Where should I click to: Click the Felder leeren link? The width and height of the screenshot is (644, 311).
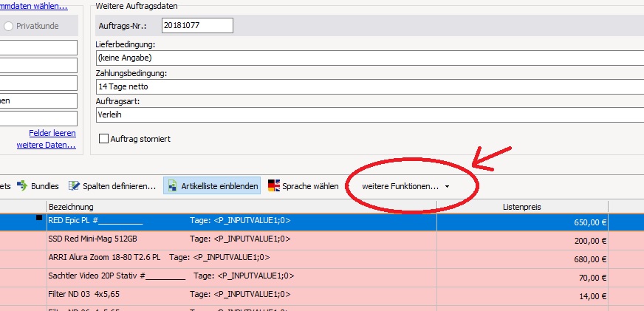52,133
